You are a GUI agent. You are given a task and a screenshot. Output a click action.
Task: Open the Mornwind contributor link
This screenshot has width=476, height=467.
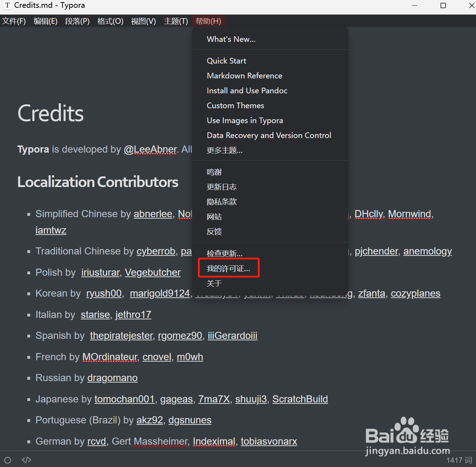(x=410, y=214)
